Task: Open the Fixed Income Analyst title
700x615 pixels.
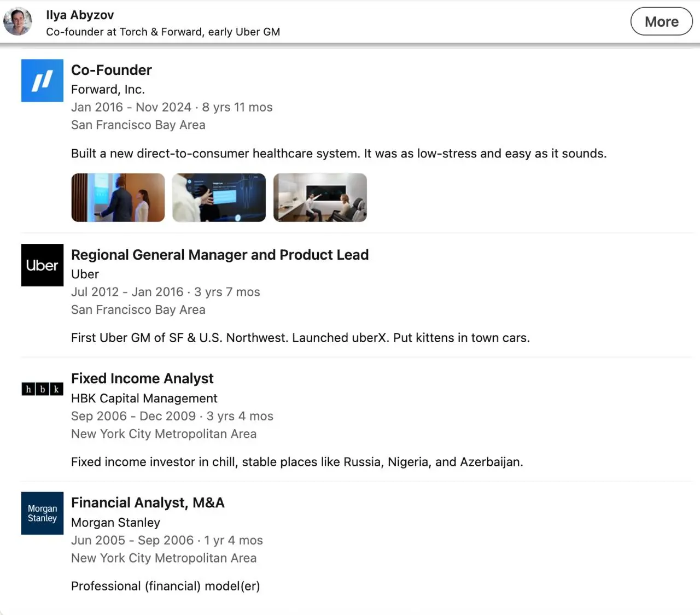Action: pyautogui.click(x=142, y=378)
